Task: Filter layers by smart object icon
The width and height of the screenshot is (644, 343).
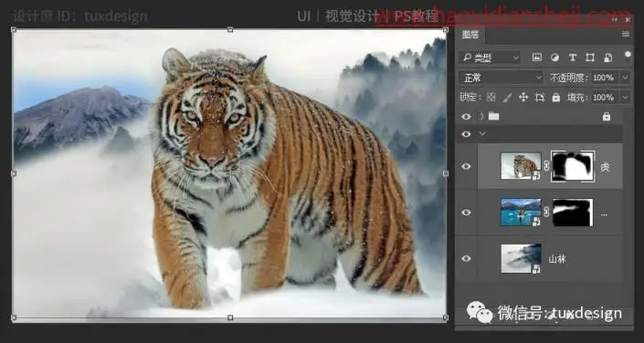Action: [607, 57]
